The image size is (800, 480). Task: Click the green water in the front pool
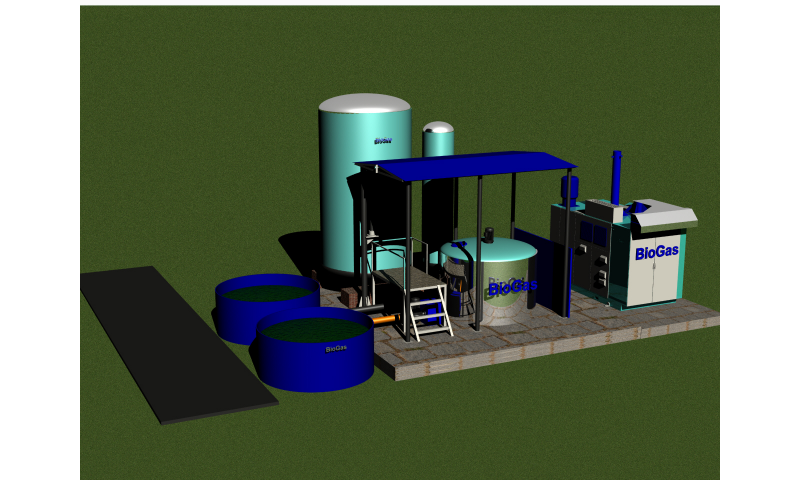[313, 330]
